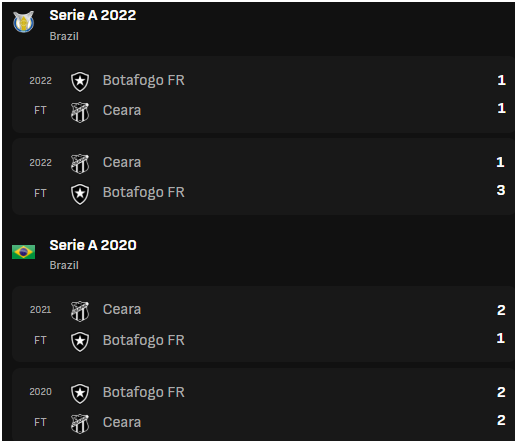Click Ceara crest in the 1-1 match
517x443 pixels.
point(80,112)
